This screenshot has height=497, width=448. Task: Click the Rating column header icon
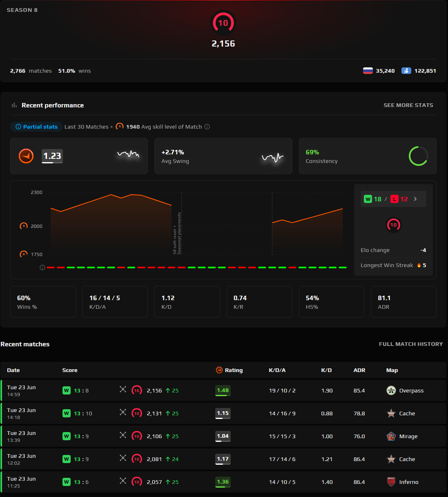[219, 370]
